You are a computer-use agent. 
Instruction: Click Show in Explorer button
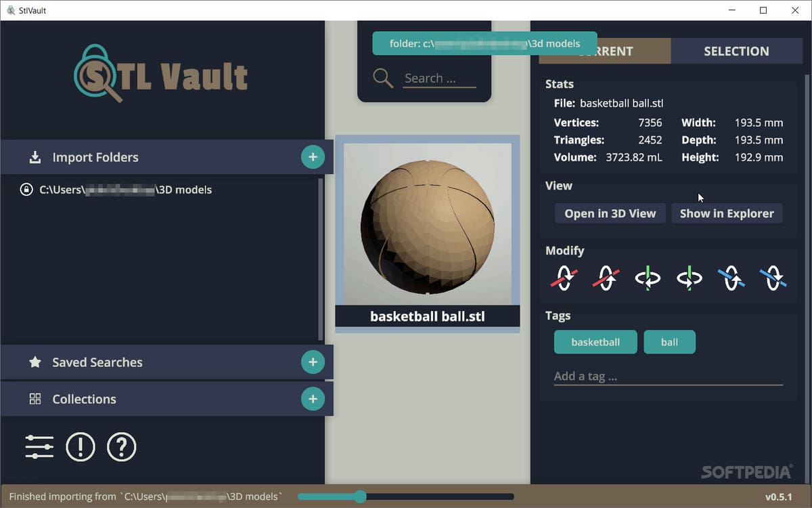[727, 213]
